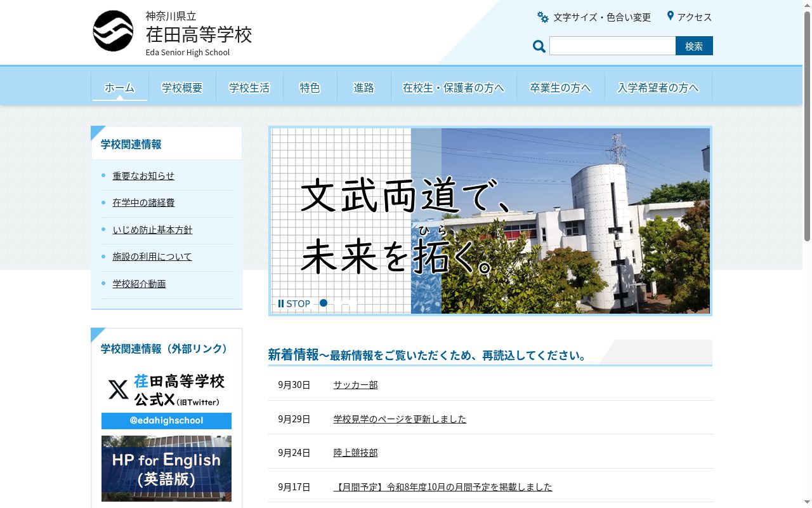The height and width of the screenshot is (508, 812).
Task: Open the サッカー部 news item
Action: coord(355,385)
